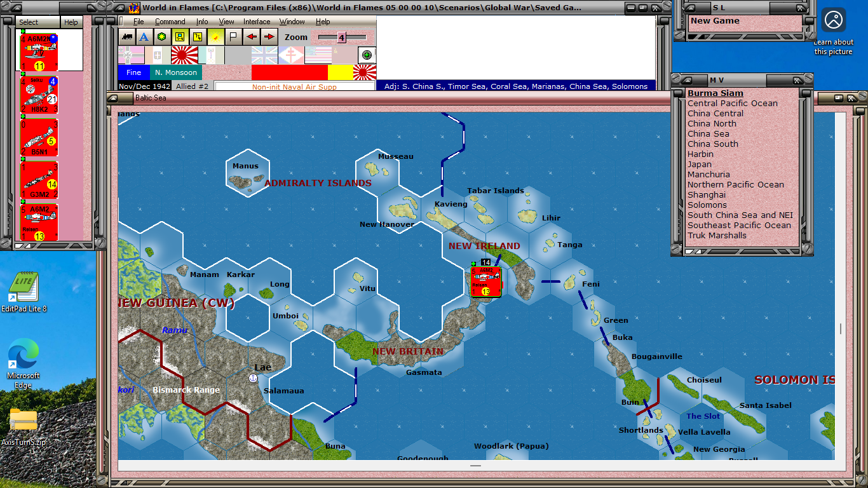Image resolution: width=868 pixels, height=488 pixels.
Task: Open EditPad Lite 8 desktop shortcut
Action: [x=24, y=292]
